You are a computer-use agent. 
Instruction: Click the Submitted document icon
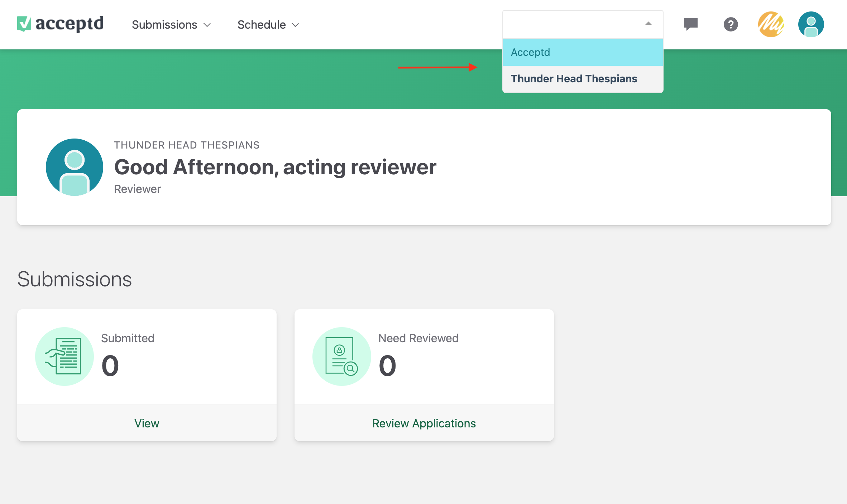click(64, 356)
